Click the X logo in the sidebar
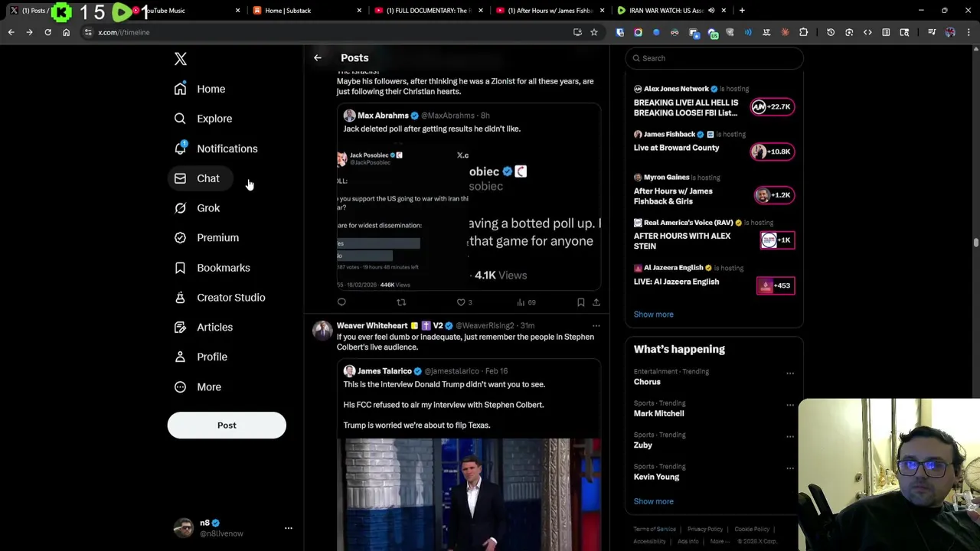Viewport: 980px width, 551px height. point(181,59)
